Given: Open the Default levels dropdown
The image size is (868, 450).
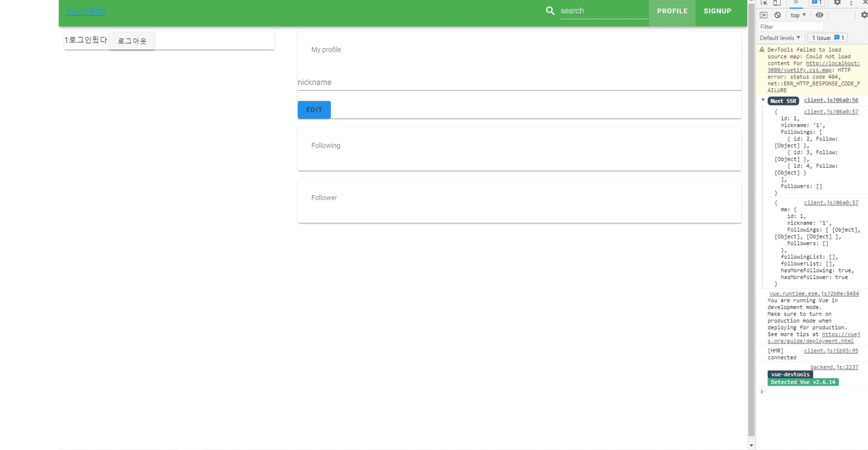Looking at the screenshot, I should click(x=780, y=38).
